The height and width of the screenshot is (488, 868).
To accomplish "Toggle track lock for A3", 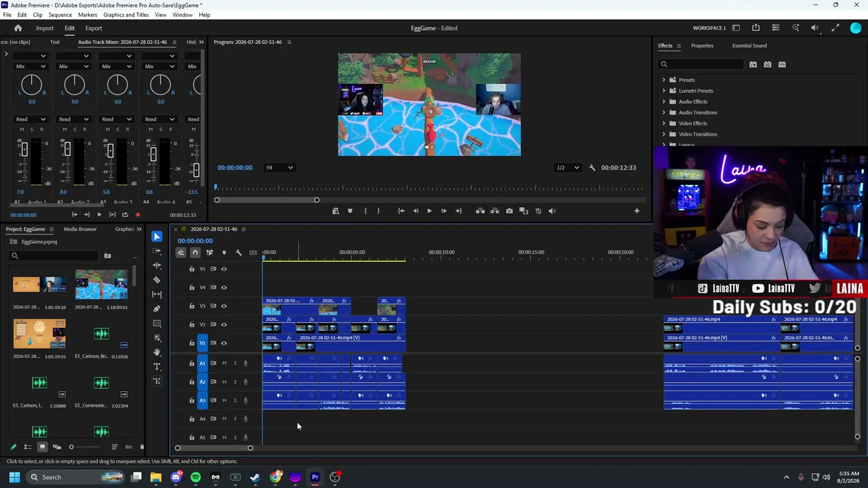I will [x=192, y=400].
